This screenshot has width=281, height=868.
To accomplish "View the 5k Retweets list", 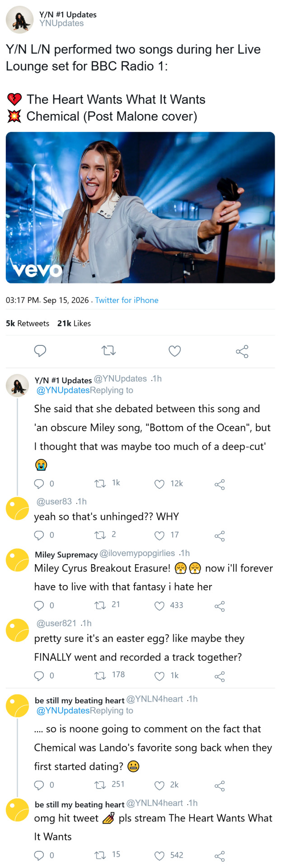I will click(x=28, y=323).
